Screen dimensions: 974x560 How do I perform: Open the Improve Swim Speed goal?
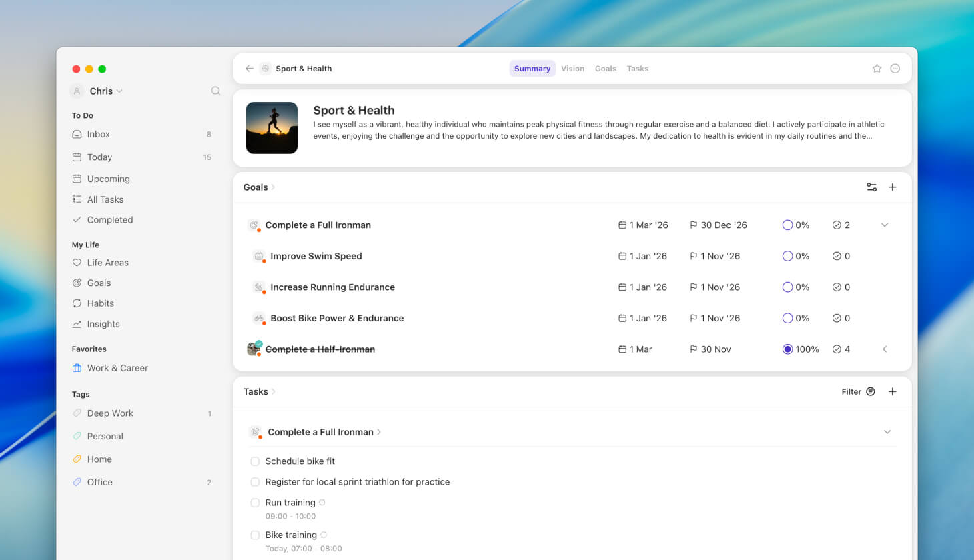pos(316,256)
